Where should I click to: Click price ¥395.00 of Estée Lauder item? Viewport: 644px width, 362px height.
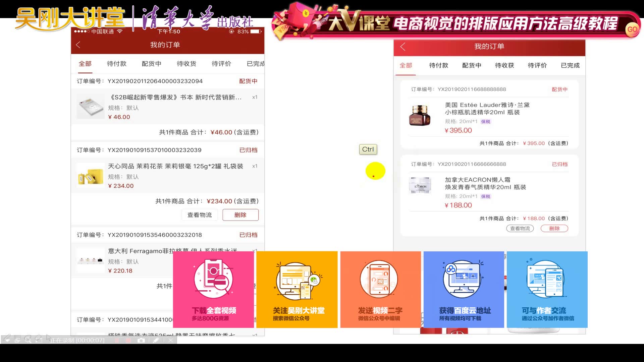click(x=458, y=130)
